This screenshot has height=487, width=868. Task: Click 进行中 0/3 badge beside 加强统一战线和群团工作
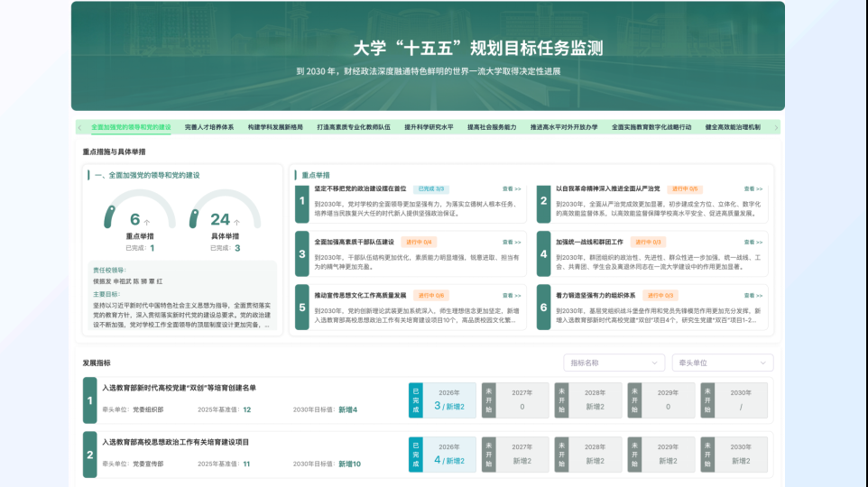pyautogui.click(x=648, y=242)
